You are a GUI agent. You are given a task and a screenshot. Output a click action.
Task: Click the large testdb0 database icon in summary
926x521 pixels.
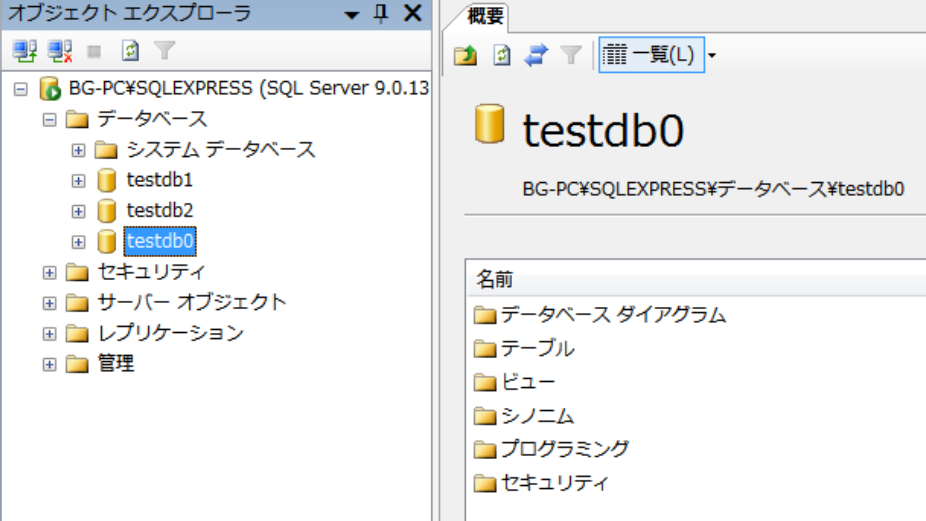point(490,123)
